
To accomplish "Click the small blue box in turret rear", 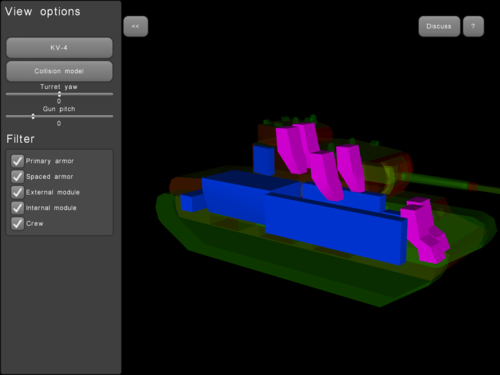I will [x=264, y=160].
